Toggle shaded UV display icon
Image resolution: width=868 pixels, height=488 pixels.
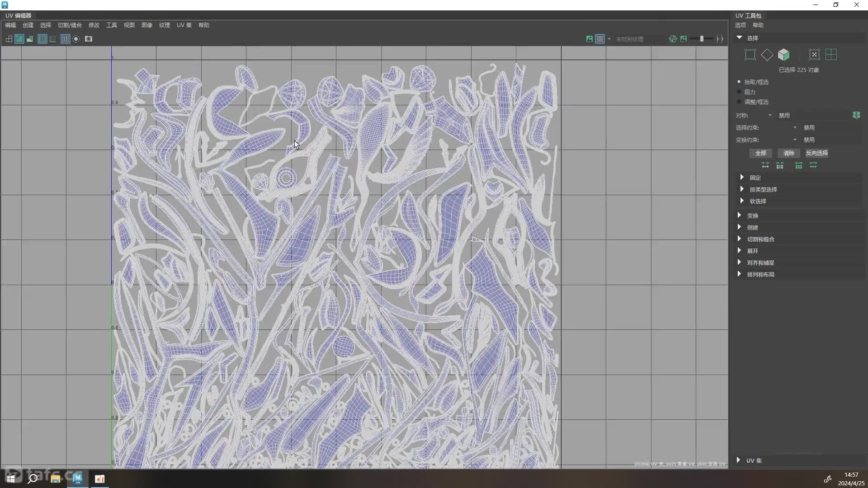19,39
